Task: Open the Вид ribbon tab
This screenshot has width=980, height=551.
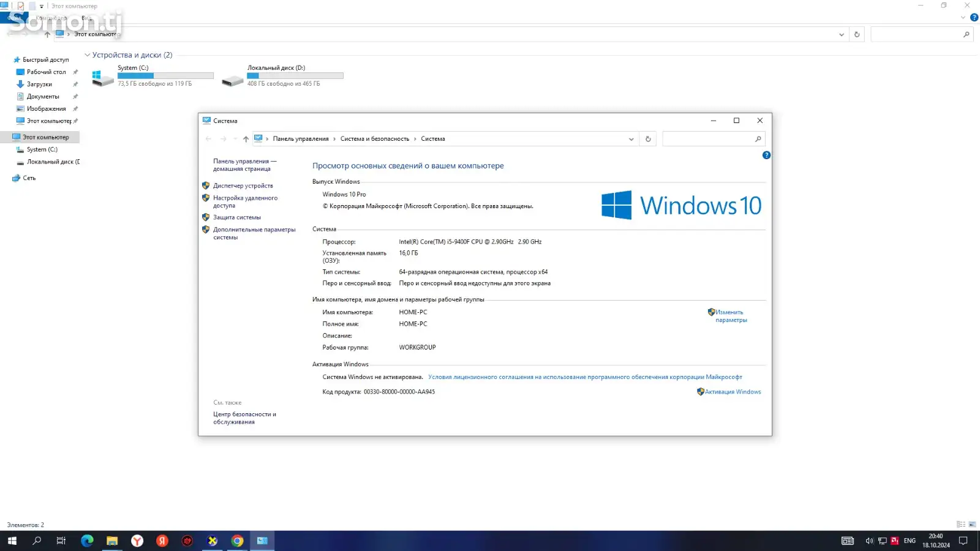Action: (86, 18)
